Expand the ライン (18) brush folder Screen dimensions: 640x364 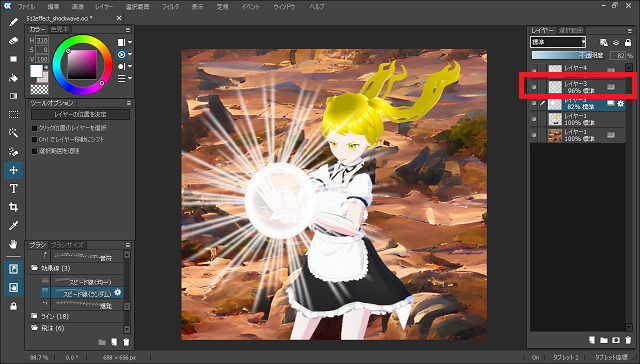point(34,316)
